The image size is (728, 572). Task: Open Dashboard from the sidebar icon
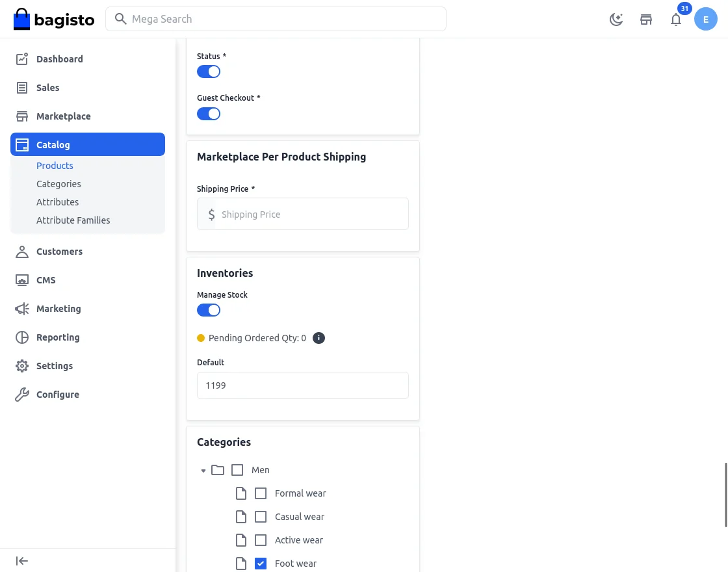(x=22, y=59)
